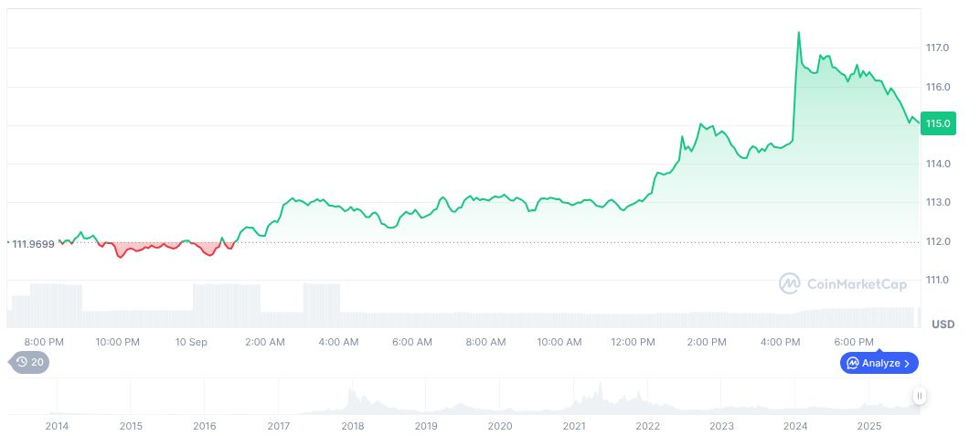The width and height of the screenshot is (980, 436).
Task: Click the 117.0 price axis label
Action: pyautogui.click(x=939, y=48)
